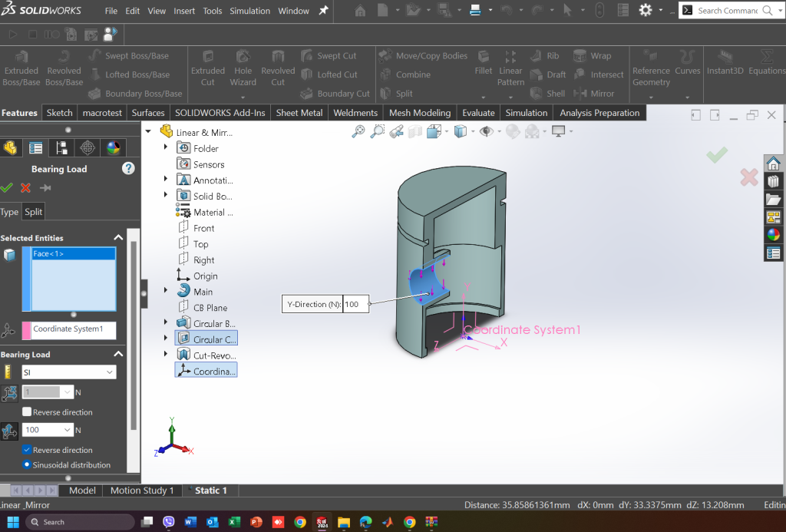Click the Y-Direction force value field
Viewport: 786px width, 532px height.
pos(355,304)
